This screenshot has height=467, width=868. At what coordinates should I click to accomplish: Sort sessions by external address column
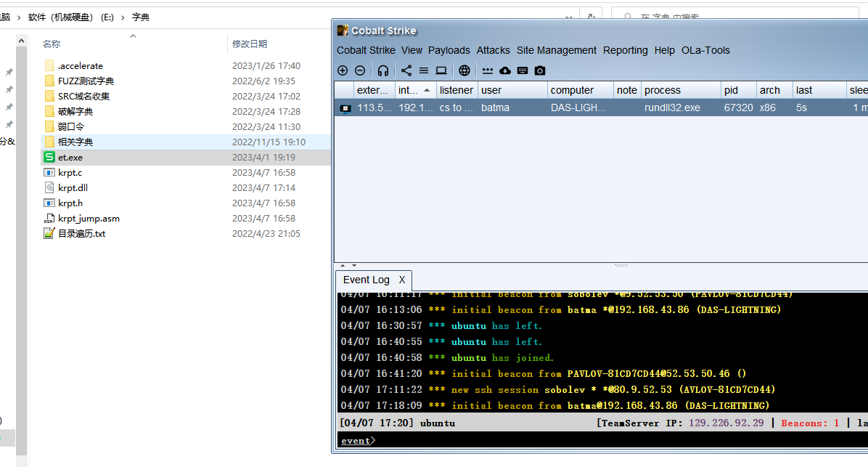[x=374, y=90]
